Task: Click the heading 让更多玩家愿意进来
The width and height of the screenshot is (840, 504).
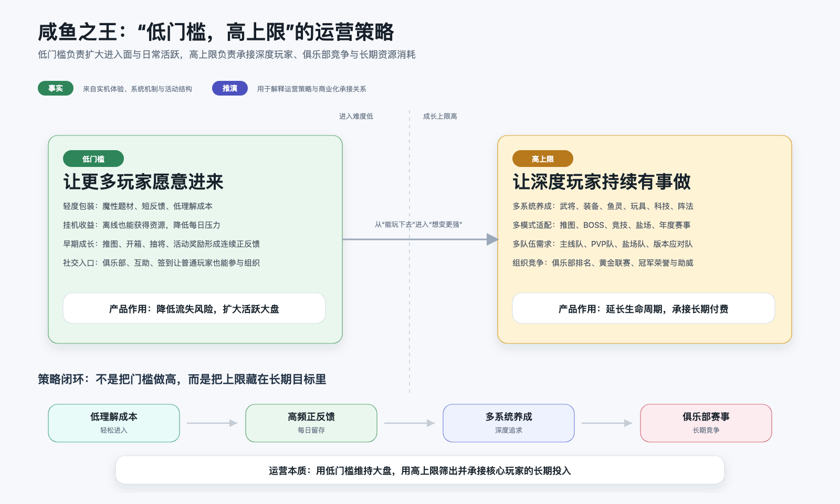Action: 143,182
